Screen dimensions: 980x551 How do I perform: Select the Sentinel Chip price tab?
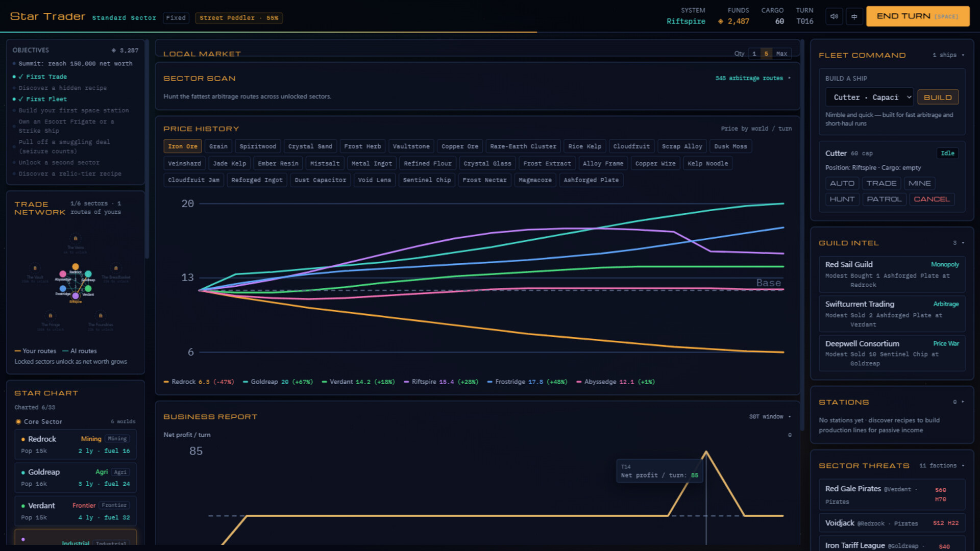pyautogui.click(x=427, y=180)
